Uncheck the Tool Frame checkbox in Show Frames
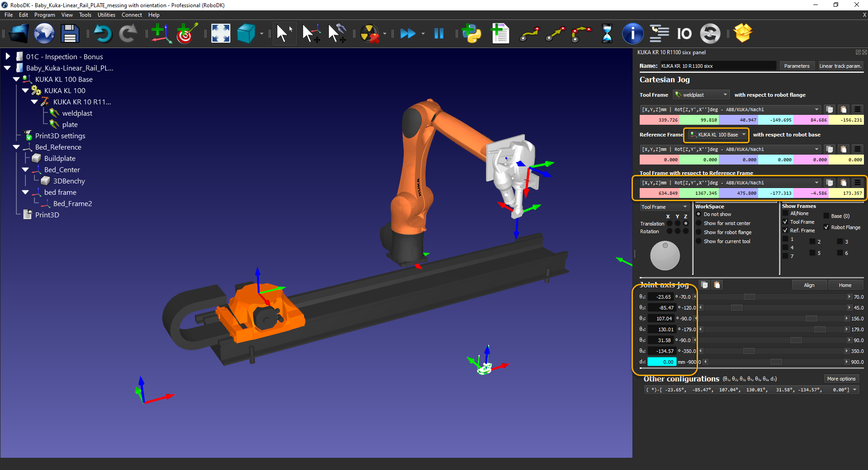868x470 pixels. tap(786, 222)
